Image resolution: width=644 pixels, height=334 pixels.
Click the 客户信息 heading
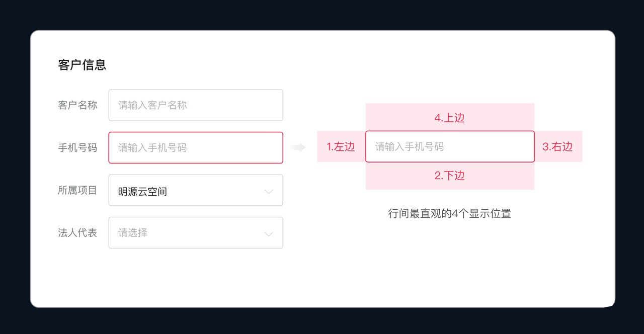pyautogui.click(x=82, y=65)
